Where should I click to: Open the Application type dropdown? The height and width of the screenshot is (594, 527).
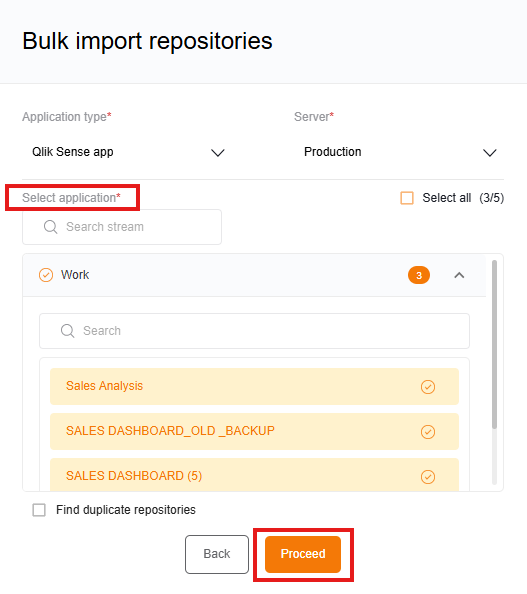pyautogui.click(x=128, y=152)
